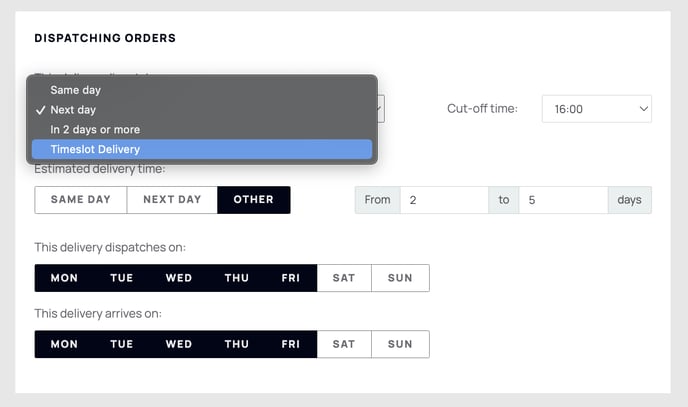Screen dimensions: 688x407
Task: Click the to days input field
Action: (x=563, y=200)
